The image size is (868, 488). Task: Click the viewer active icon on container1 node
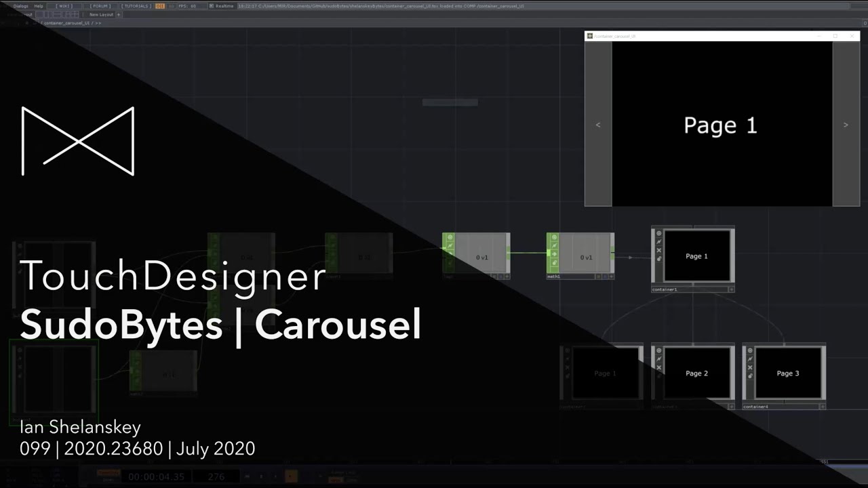click(658, 234)
